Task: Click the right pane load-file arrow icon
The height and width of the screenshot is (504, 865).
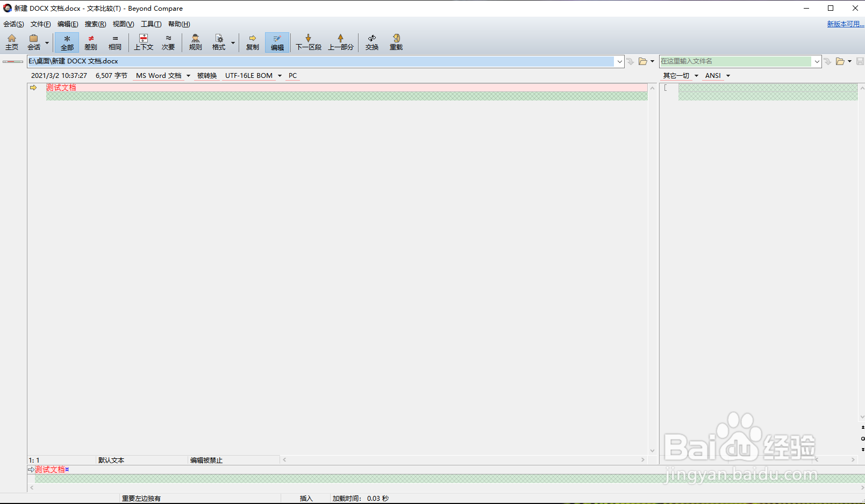Action: (x=828, y=61)
